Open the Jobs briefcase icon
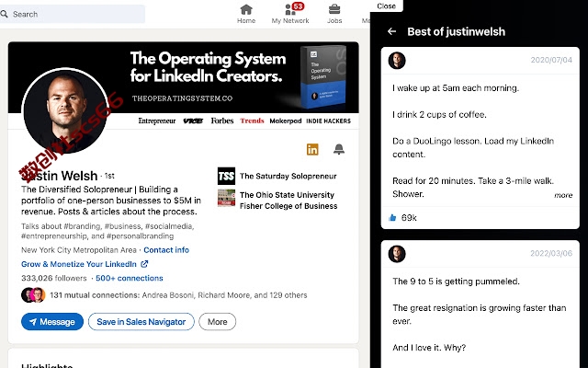This screenshot has width=588, height=368. pos(334,9)
